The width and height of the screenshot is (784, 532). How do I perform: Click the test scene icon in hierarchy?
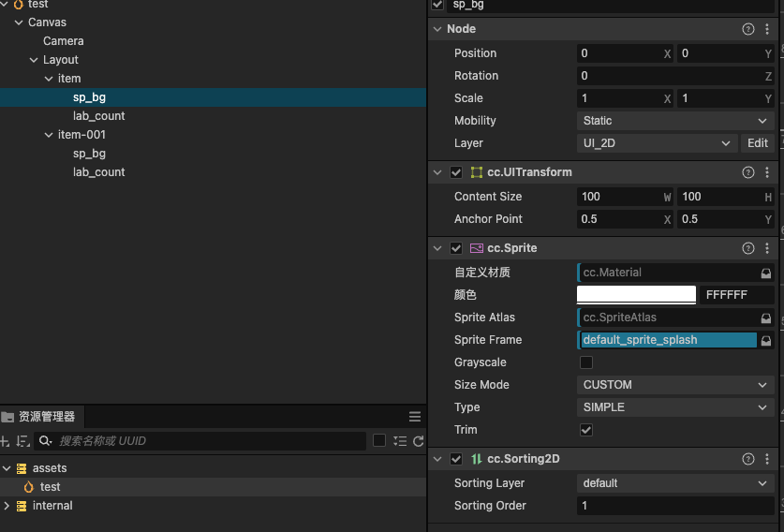(19, 5)
